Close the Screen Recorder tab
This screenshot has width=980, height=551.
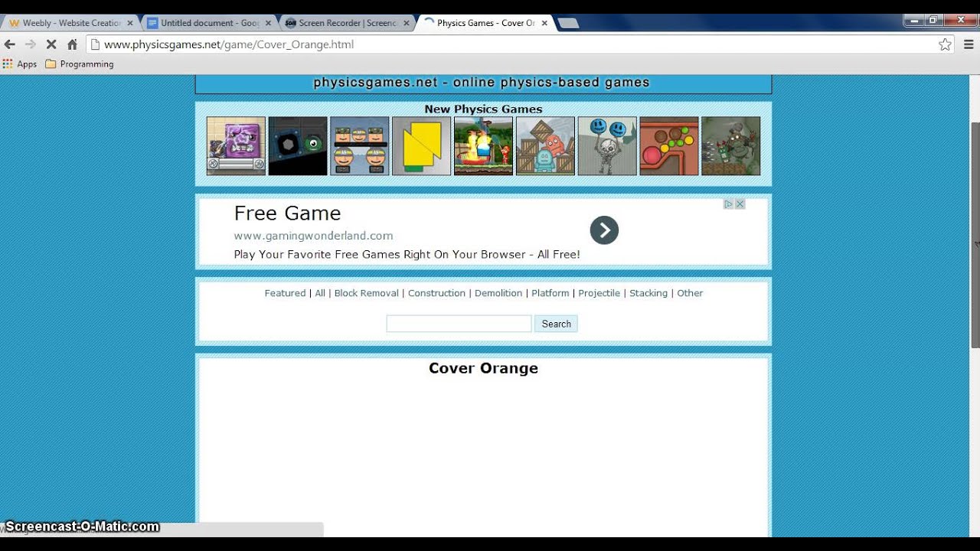pos(406,23)
